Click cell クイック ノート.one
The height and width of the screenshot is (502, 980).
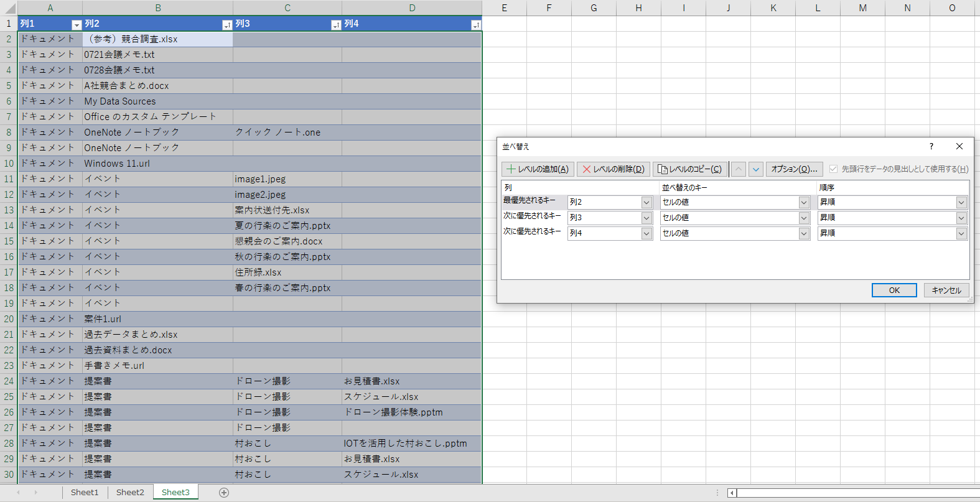point(287,132)
